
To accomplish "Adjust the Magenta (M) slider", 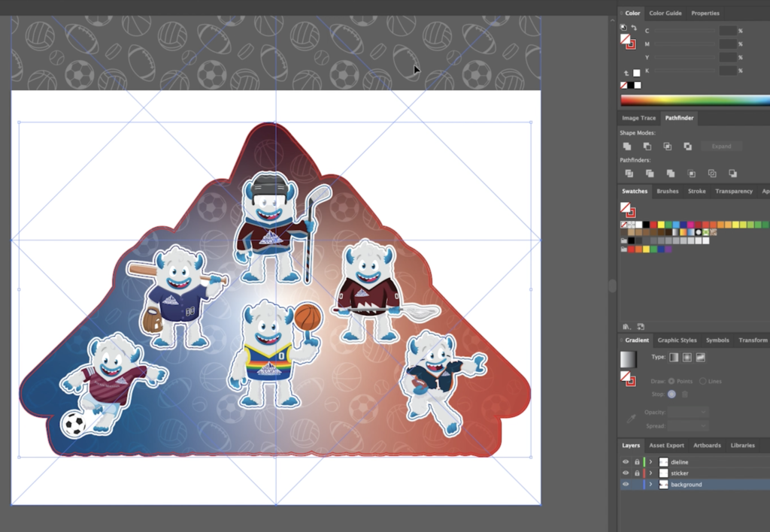I will coord(684,44).
